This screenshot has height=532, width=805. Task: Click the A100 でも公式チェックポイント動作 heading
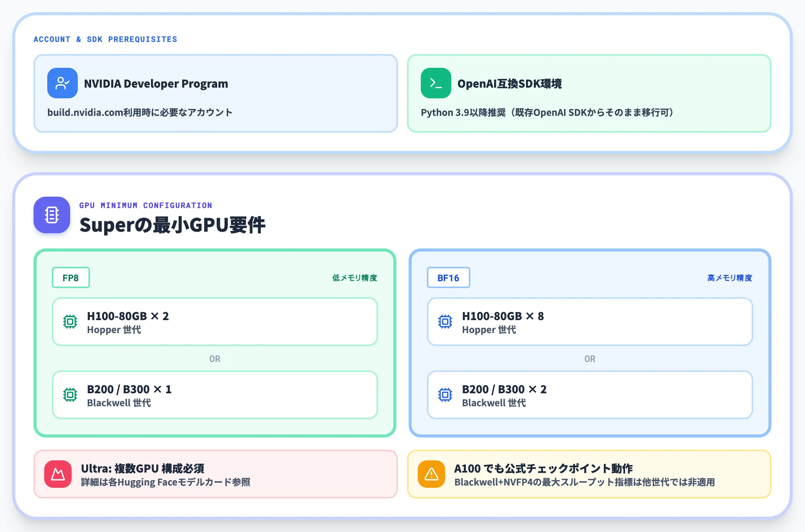544,468
